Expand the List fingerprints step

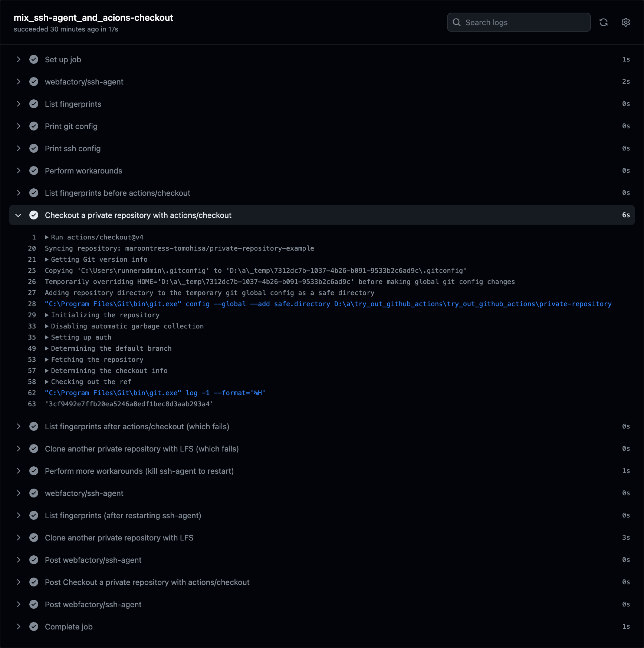pyautogui.click(x=18, y=104)
